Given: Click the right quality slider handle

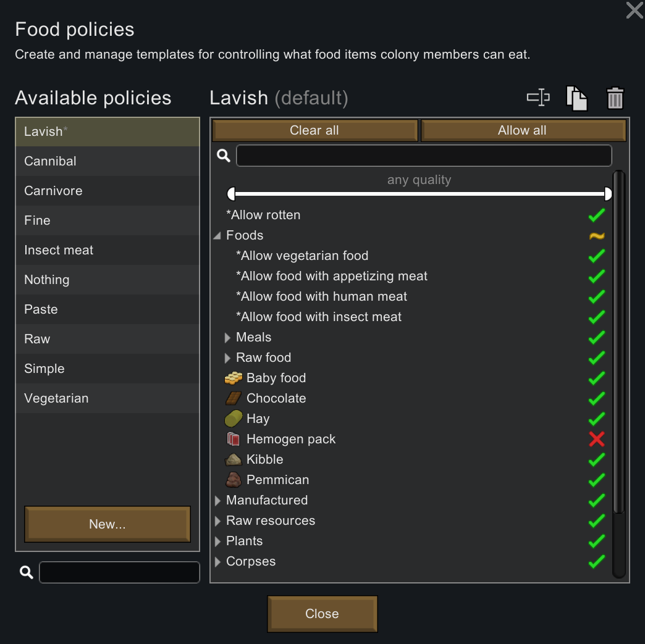Looking at the screenshot, I should point(608,194).
